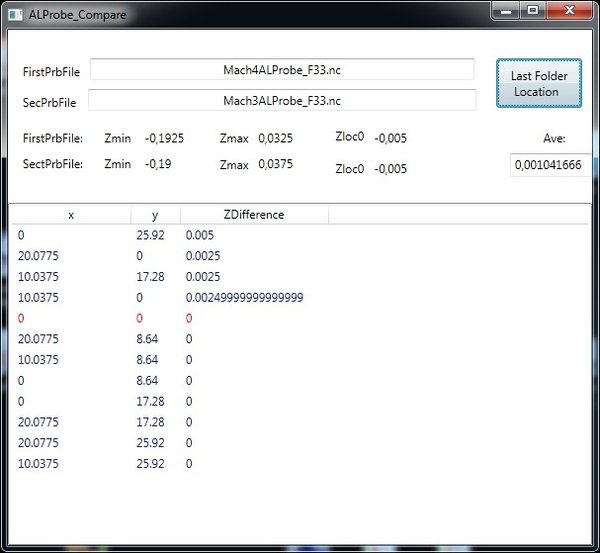Click the SecPrbFile field showing Mach3ALProbe_F33.nc
The height and width of the screenshot is (553, 600).
(282, 101)
